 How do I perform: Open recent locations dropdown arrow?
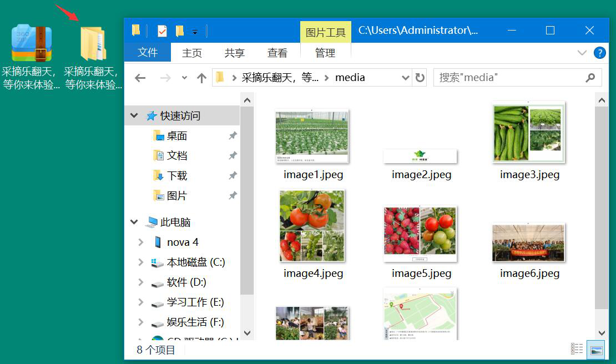pos(184,78)
